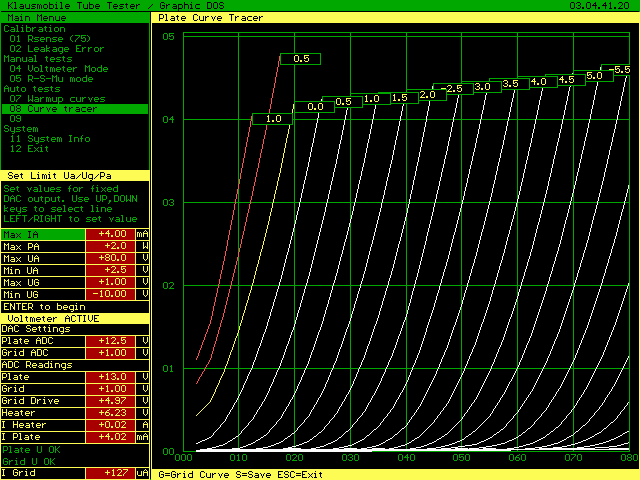Select Plate ADC setting value
This screenshot has width=640, height=480.
point(112,340)
